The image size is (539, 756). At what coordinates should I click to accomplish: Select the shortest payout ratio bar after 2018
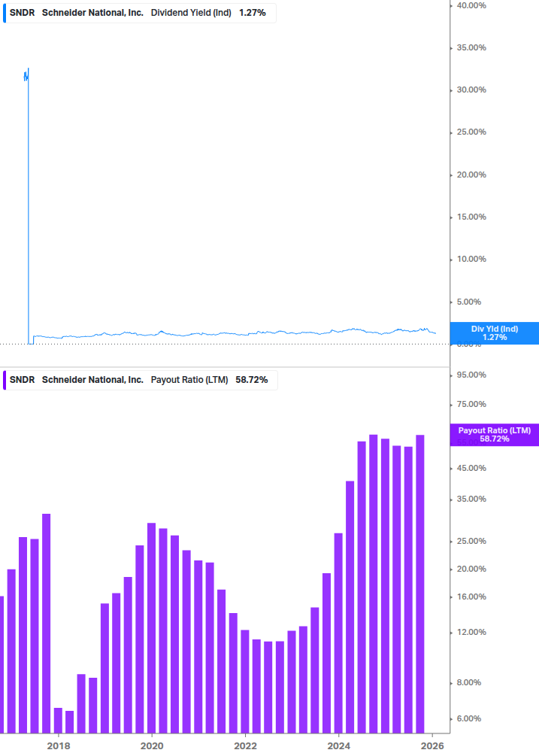tap(69, 721)
